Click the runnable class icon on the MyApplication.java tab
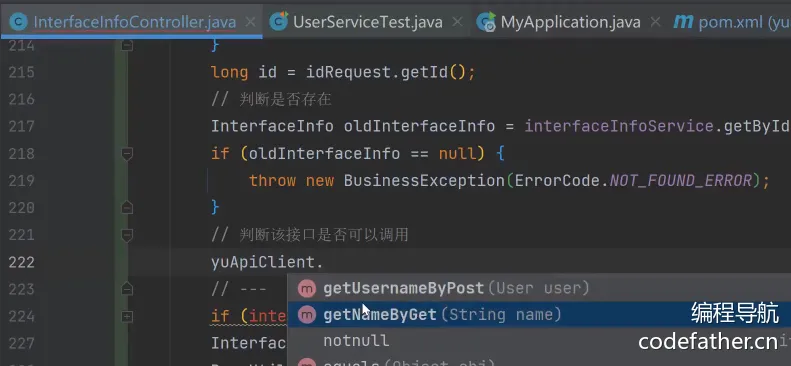 tap(486, 22)
